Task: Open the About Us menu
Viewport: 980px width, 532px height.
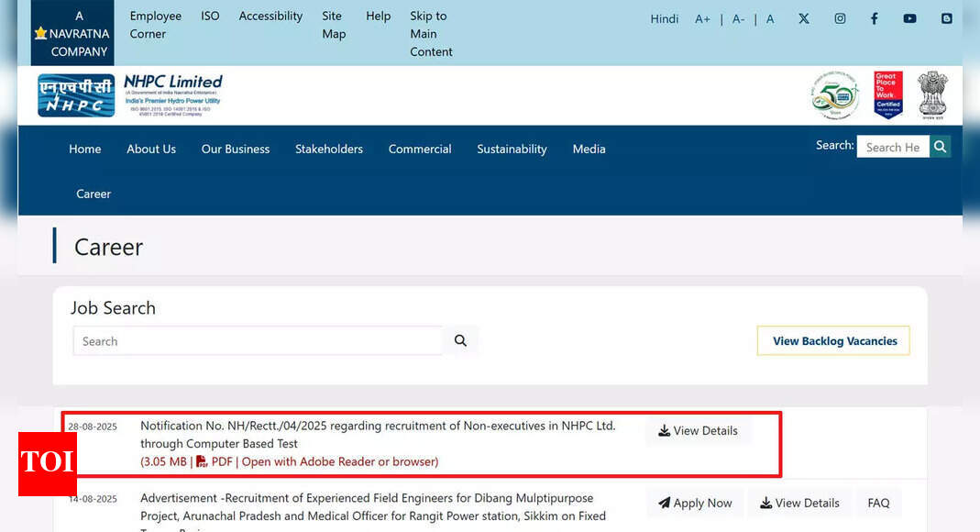Action: pos(151,149)
